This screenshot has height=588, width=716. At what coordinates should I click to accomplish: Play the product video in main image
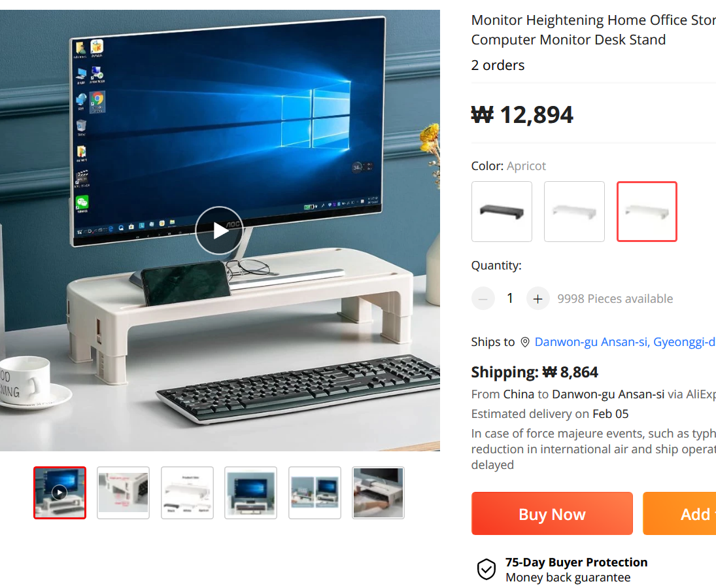coord(219,230)
